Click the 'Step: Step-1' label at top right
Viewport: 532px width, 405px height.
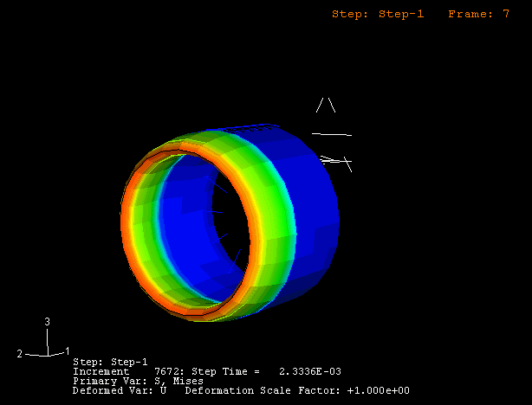[x=378, y=14]
